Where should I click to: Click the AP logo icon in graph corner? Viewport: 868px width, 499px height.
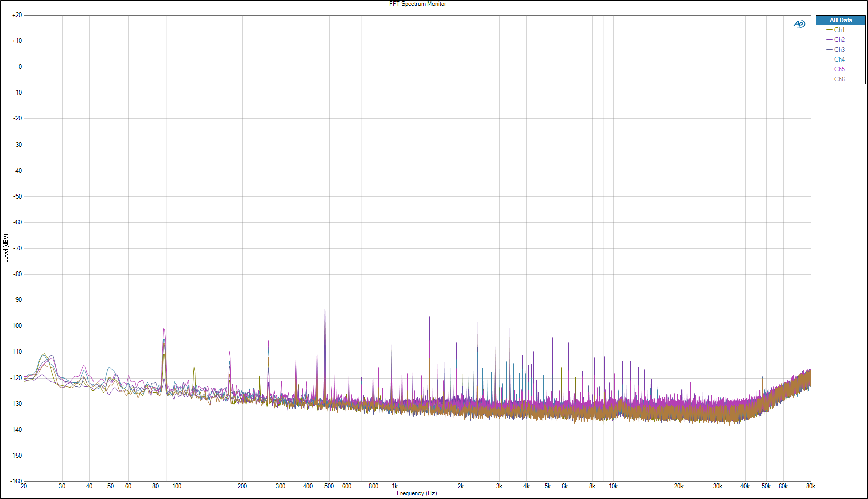tap(799, 24)
